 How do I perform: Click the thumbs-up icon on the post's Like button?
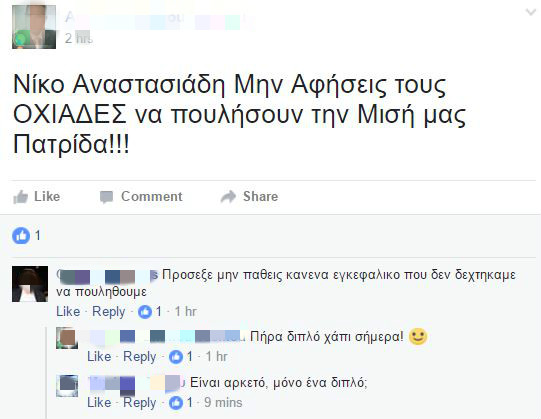coord(20,197)
